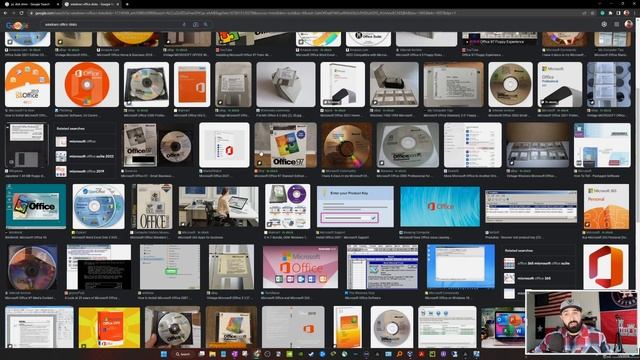Open the blue Office wallpaper image
The height and width of the screenshot is (360, 640).
pos(440,207)
